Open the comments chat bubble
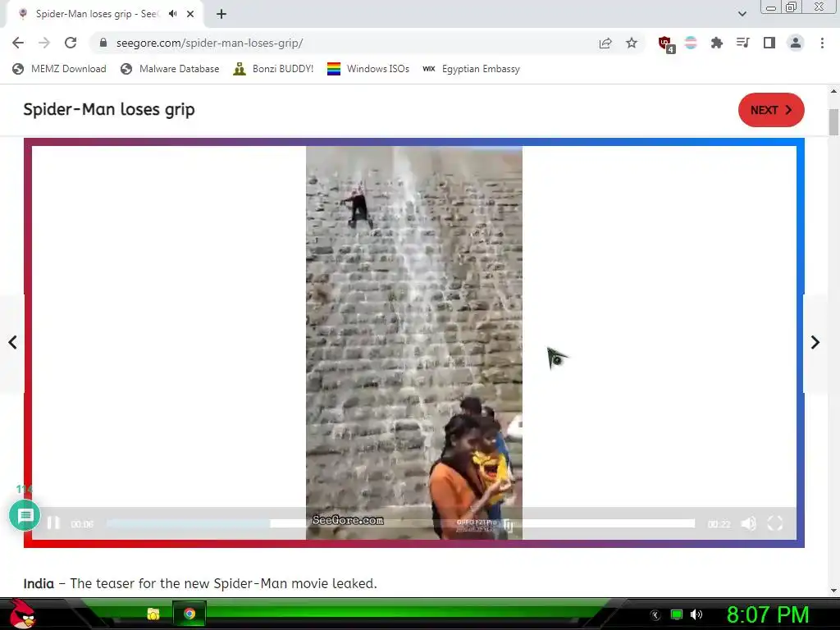This screenshot has width=840, height=630. (25, 515)
